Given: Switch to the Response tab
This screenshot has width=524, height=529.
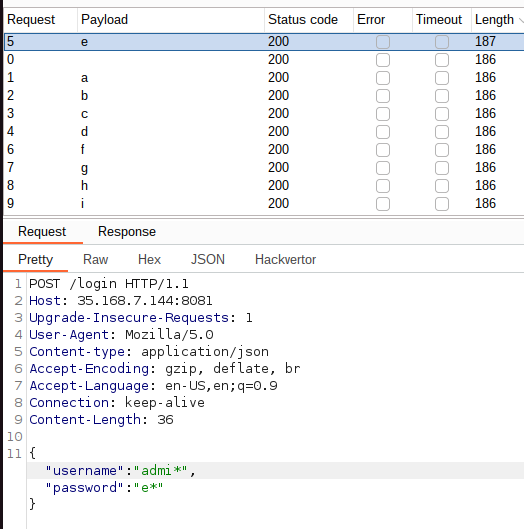Looking at the screenshot, I should tap(127, 232).
